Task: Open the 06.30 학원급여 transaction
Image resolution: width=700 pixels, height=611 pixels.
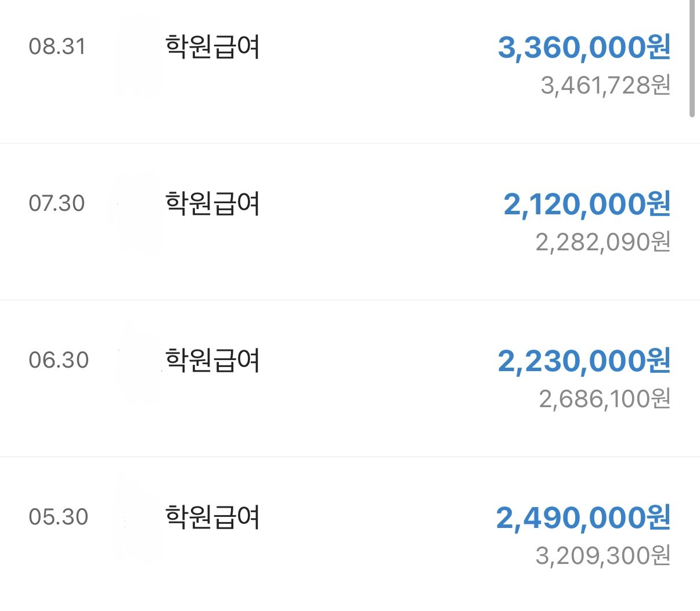Action: pos(212,360)
